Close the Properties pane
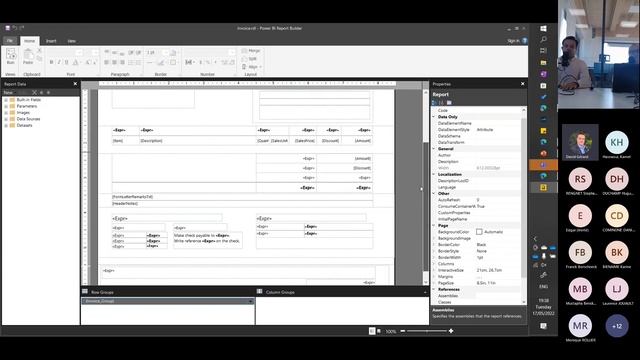 522,84
